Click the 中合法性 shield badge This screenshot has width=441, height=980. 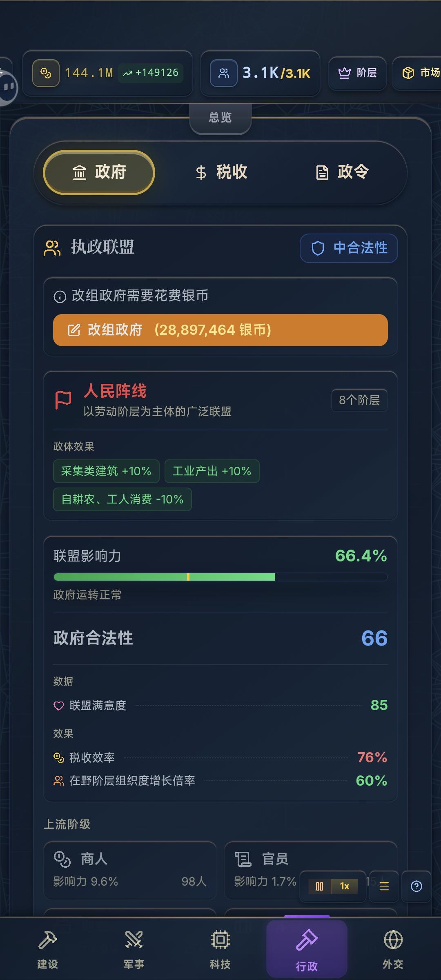[349, 248]
